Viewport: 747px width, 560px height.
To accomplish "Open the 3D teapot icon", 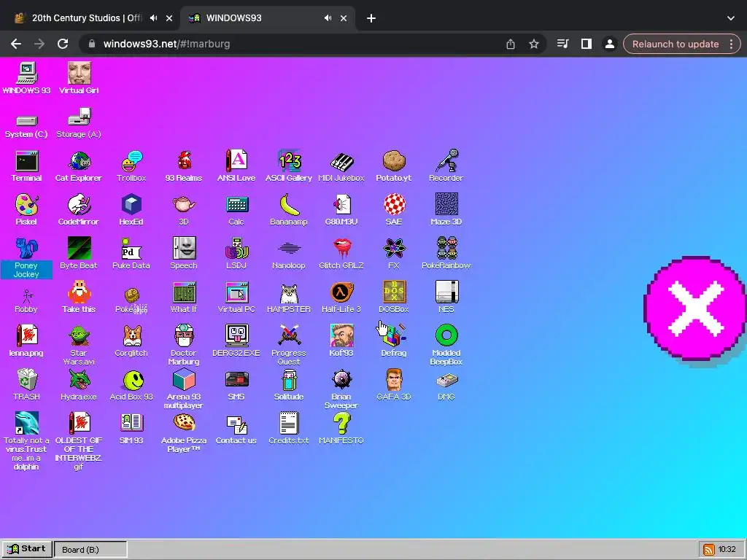I will click(184, 210).
